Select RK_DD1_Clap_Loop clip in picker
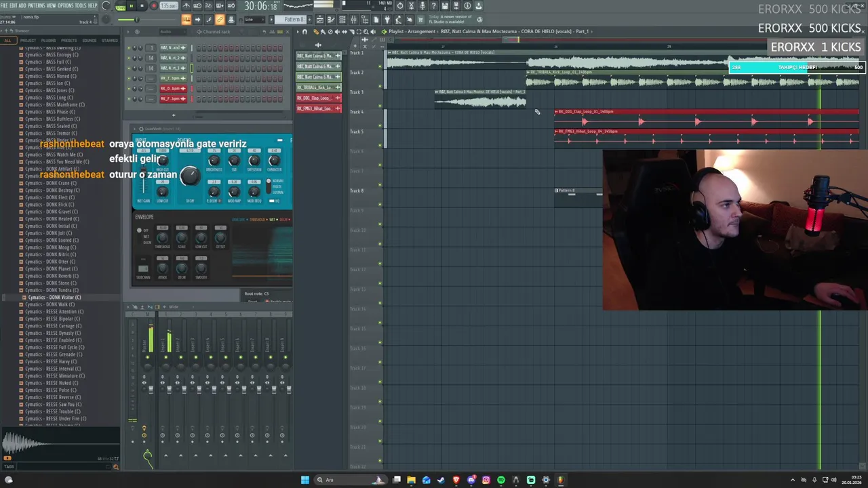The width and height of the screenshot is (868, 488). (x=319, y=98)
